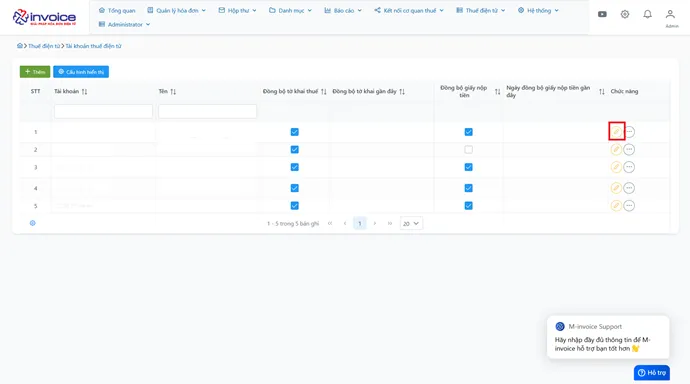Click Hỗ trợ support button
This screenshot has height=384, width=690.
(x=652, y=373)
